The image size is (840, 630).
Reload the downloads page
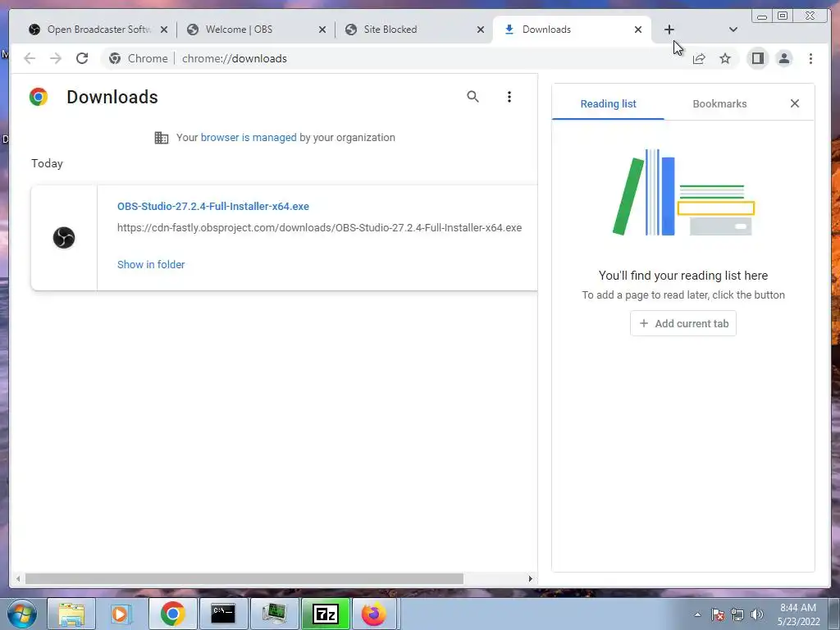pos(82,58)
